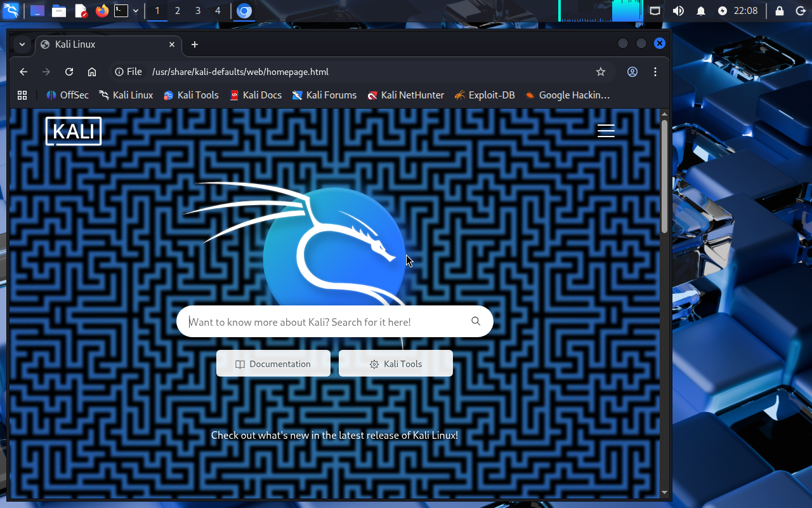Image resolution: width=812 pixels, height=508 pixels.
Task: Open the Kali applications menu
Action: 11,11
